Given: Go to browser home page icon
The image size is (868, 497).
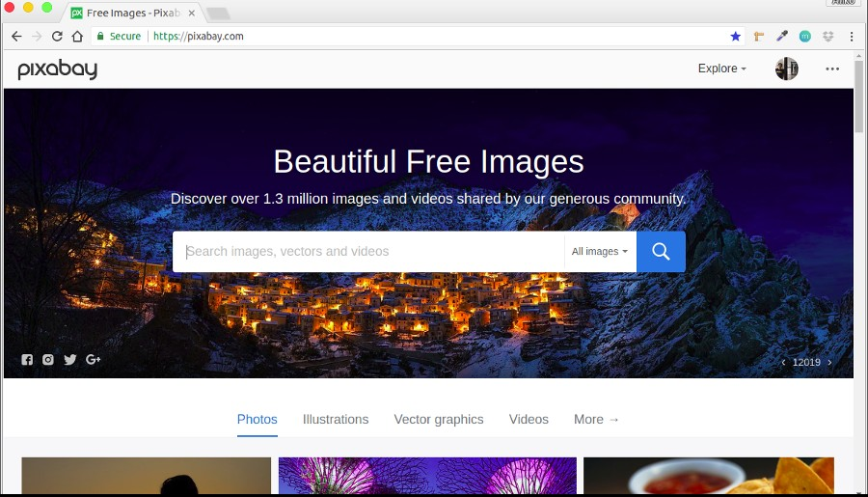Looking at the screenshot, I should [77, 37].
